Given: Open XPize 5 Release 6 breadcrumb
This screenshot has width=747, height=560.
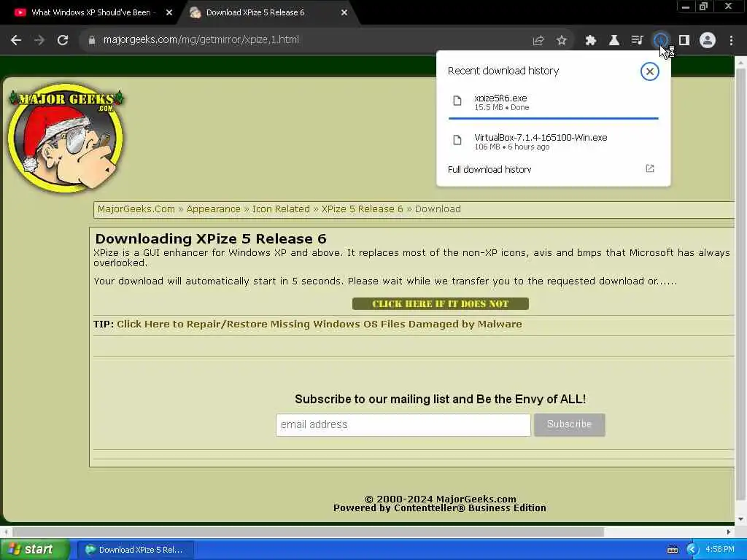Looking at the screenshot, I should tap(362, 209).
